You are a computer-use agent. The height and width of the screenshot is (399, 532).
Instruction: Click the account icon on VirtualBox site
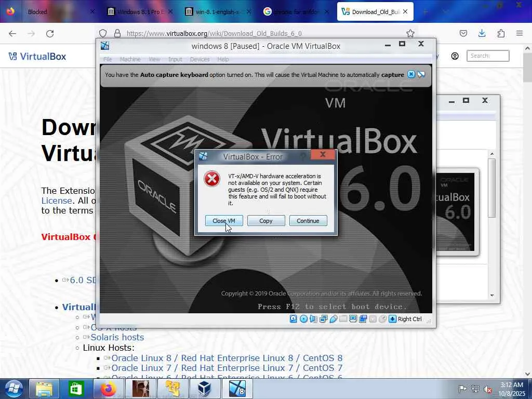[x=455, y=56]
